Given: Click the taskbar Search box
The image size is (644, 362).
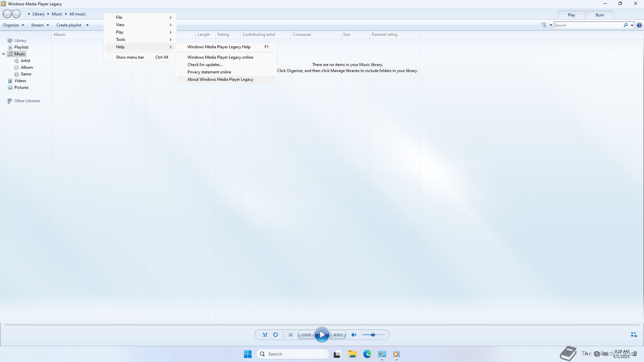Looking at the screenshot, I should tap(292, 354).
